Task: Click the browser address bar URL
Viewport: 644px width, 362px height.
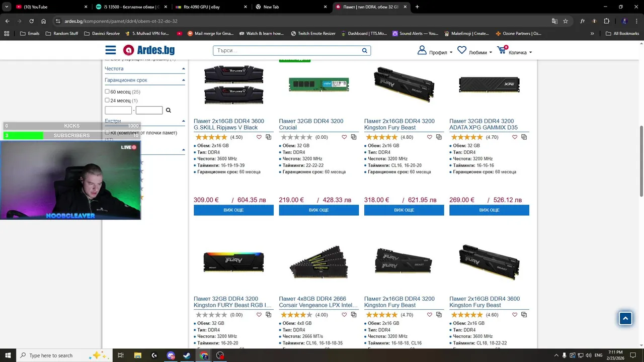Action: (121, 21)
